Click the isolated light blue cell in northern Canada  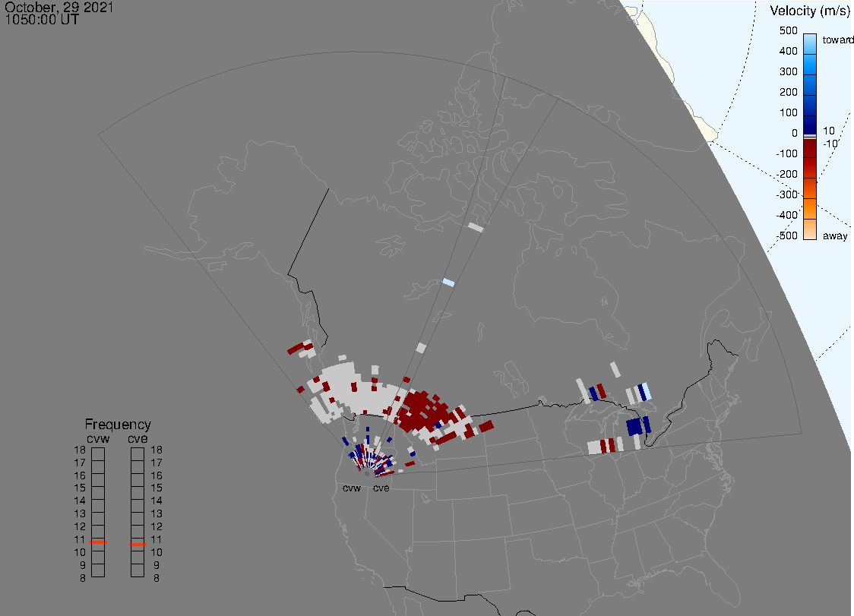[448, 282]
